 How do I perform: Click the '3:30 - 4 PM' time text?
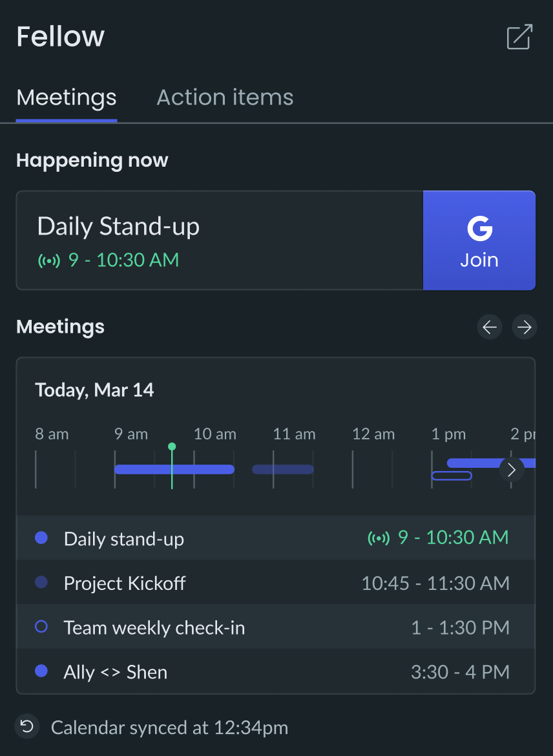tap(461, 672)
